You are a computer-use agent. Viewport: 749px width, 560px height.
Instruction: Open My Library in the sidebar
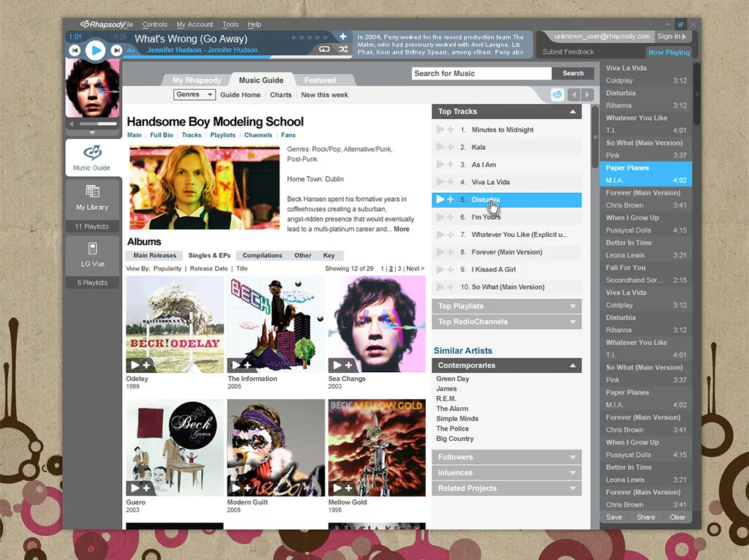click(92, 198)
